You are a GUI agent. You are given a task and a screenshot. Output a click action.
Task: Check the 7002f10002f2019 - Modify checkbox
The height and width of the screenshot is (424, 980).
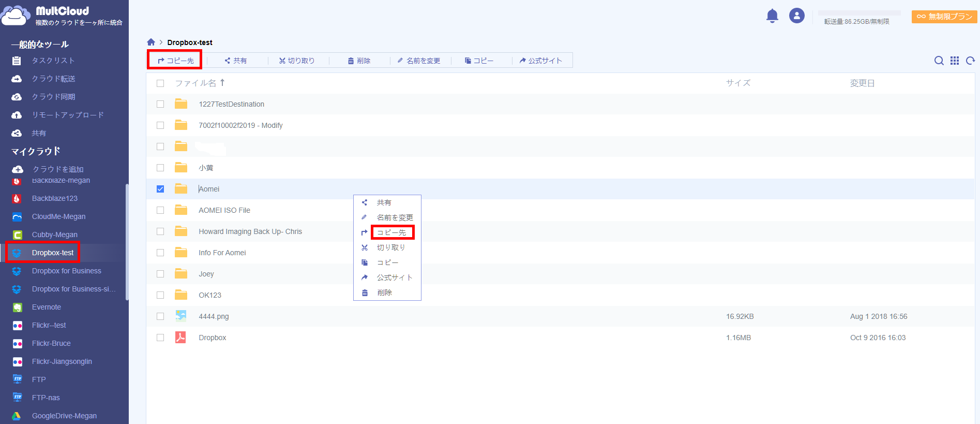160,125
